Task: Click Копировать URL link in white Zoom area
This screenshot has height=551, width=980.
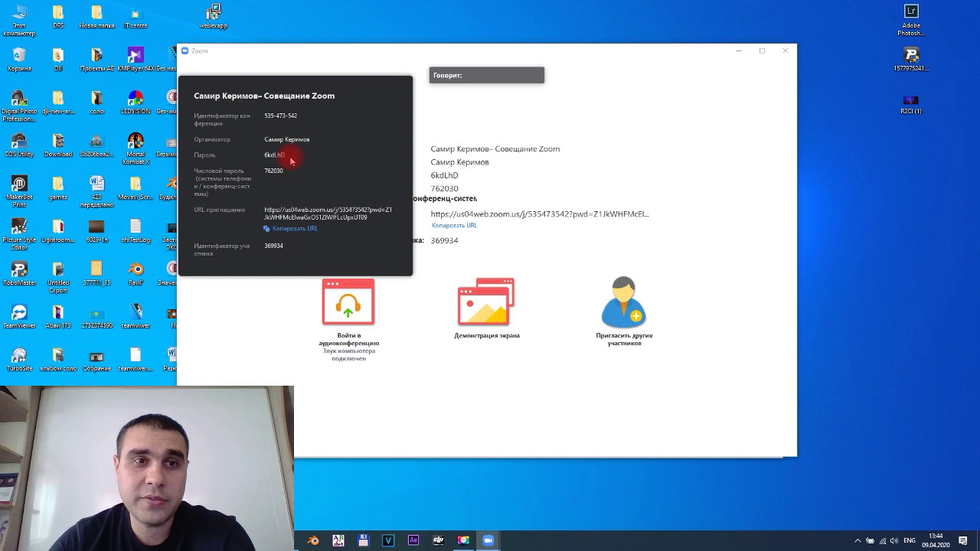Action: coord(454,226)
